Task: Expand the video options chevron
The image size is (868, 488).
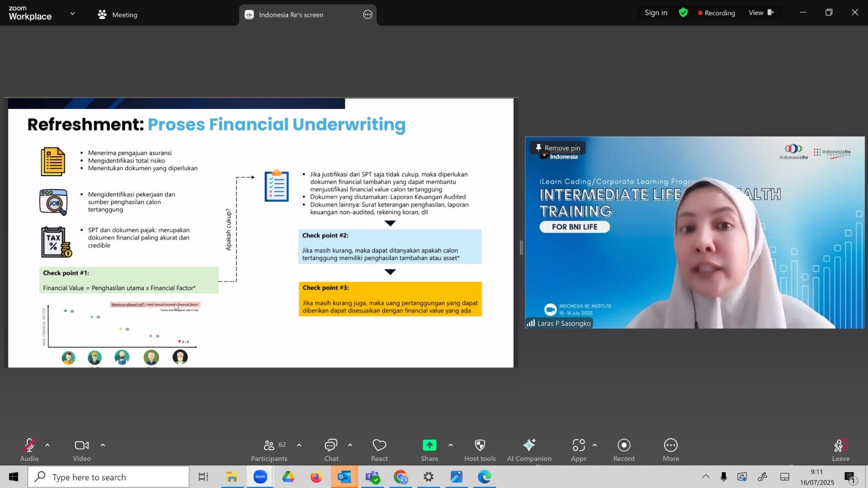Action: pos(103,445)
